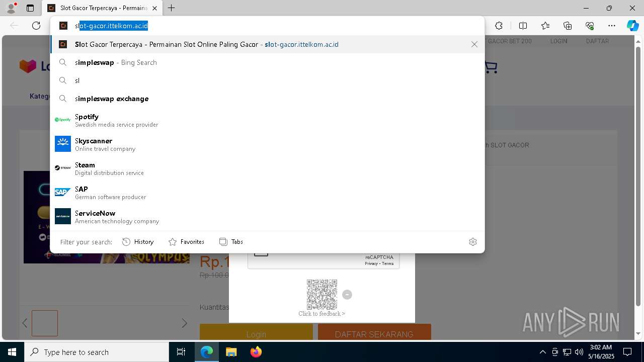644x362 pixels.
Task: Open a new tab with plus button
Action: [172, 8]
